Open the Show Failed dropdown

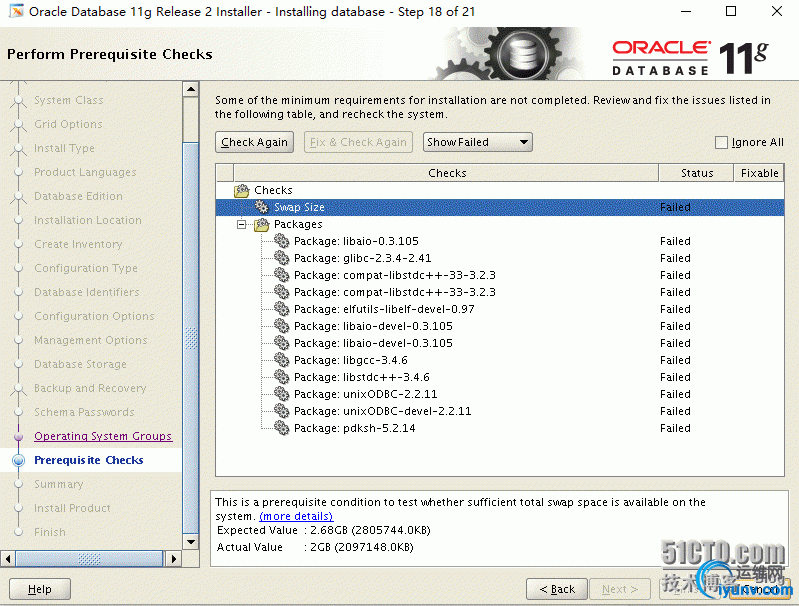coord(477,142)
